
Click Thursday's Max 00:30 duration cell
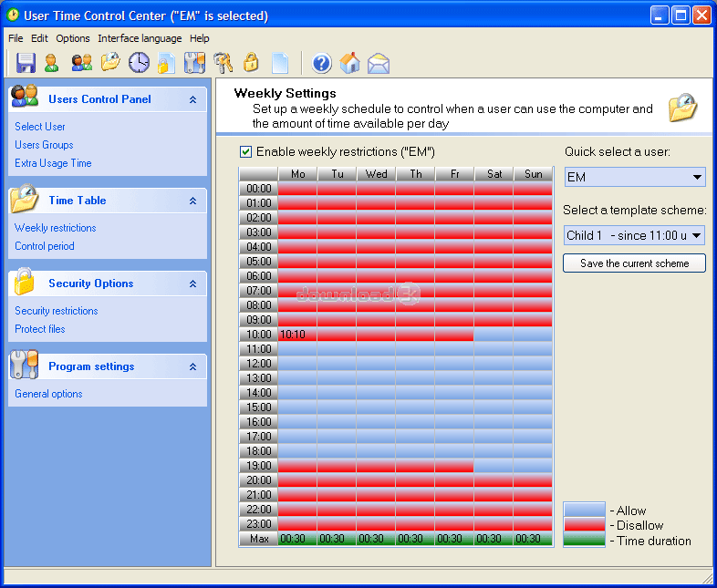[x=415, y=539]
